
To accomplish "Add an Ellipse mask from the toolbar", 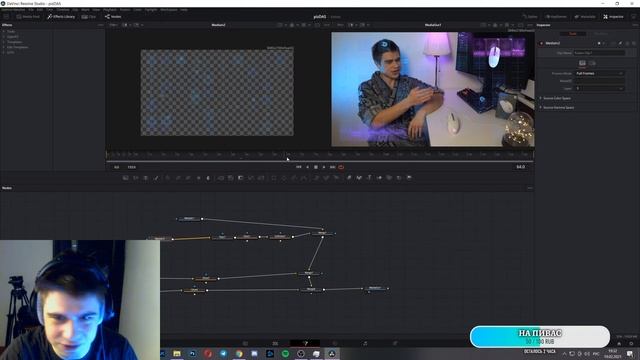I will [284, 178].
